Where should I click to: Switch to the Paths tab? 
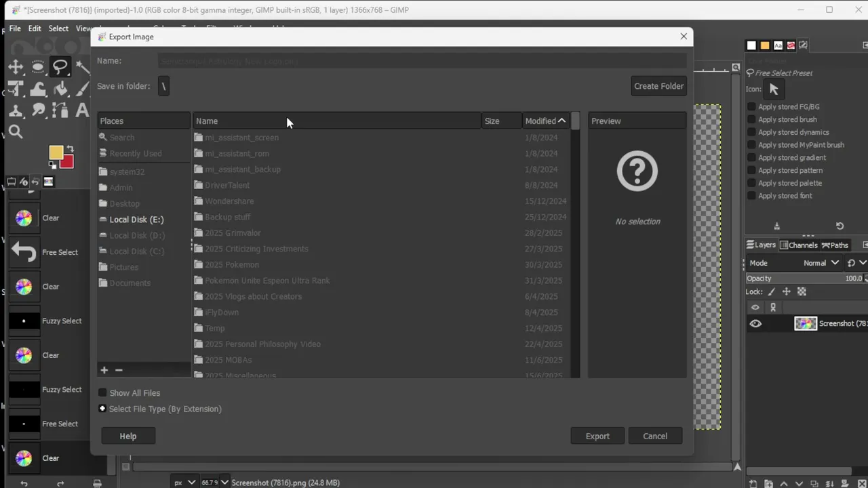point(835,245)
